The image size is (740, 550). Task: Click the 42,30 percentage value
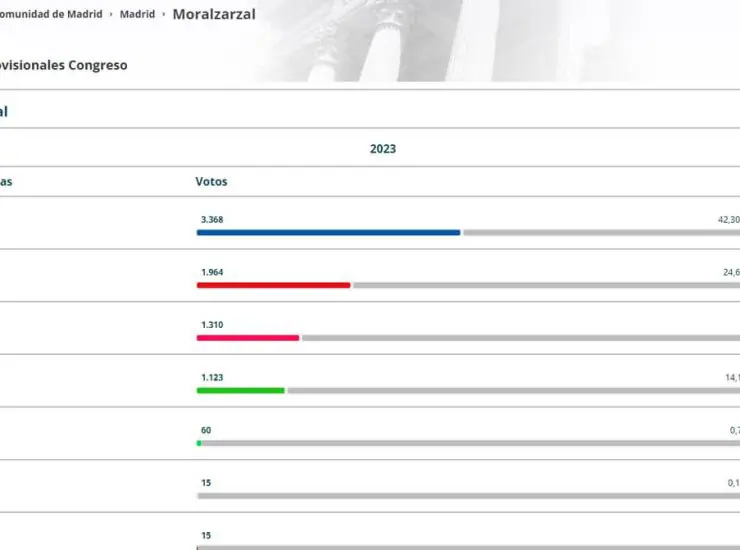tap(729, 220)
